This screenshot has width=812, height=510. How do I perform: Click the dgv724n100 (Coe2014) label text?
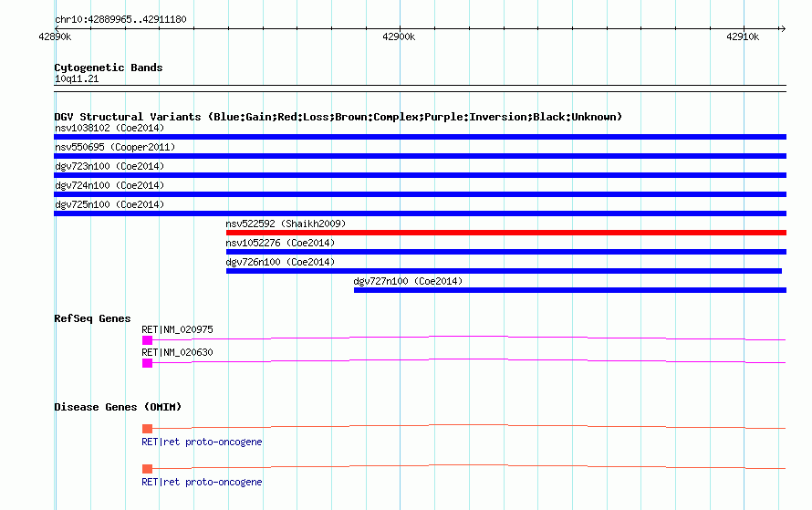109,185
